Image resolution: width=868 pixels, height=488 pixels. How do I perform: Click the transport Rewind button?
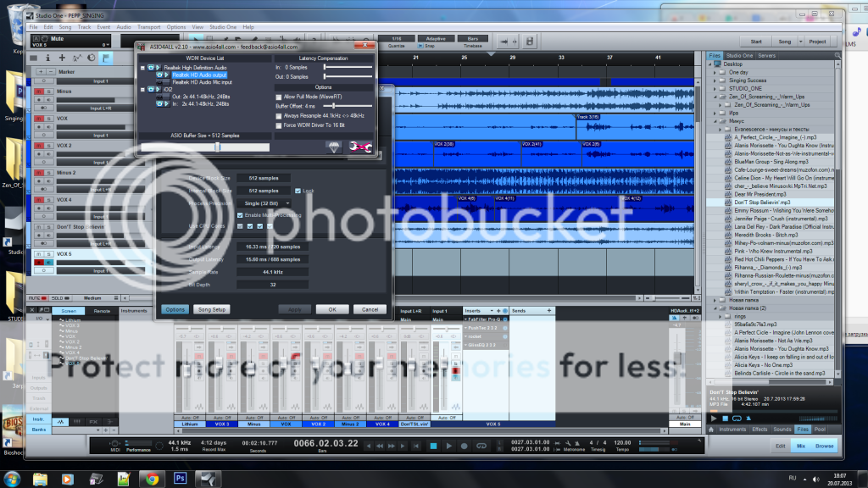click(379, 446)
